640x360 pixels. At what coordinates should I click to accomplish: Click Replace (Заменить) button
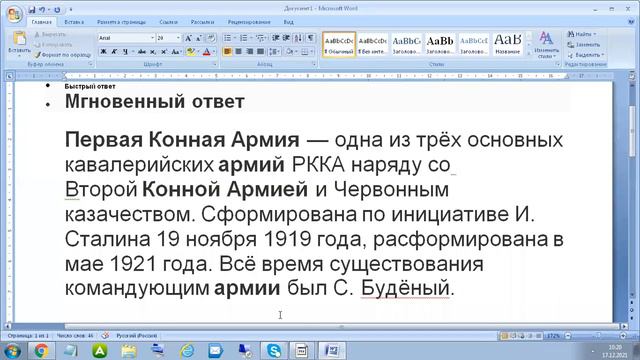tap(584, 44)
